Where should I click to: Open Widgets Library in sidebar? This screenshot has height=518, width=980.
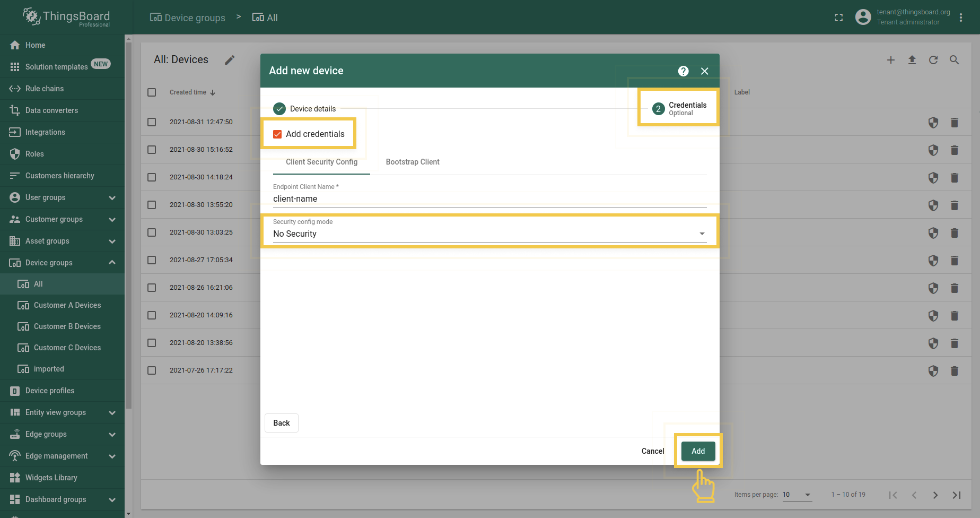coord(62,478)
